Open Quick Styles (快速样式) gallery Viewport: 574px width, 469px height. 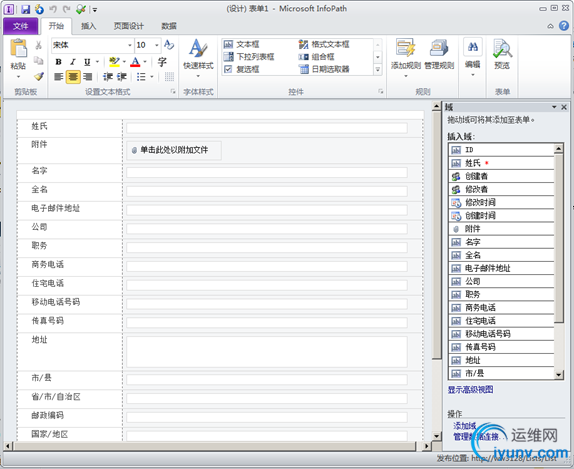[198, 58]
